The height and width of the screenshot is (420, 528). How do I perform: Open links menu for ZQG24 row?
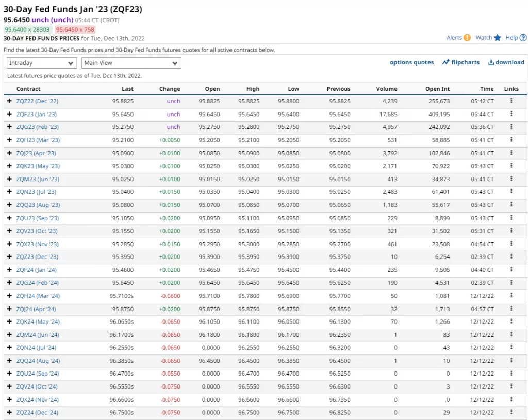coord(511,282)
